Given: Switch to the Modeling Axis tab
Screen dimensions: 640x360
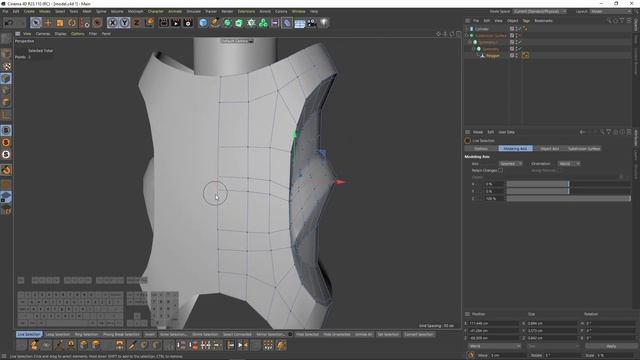Looking at the screenshot, I should [x=515, y=149].
